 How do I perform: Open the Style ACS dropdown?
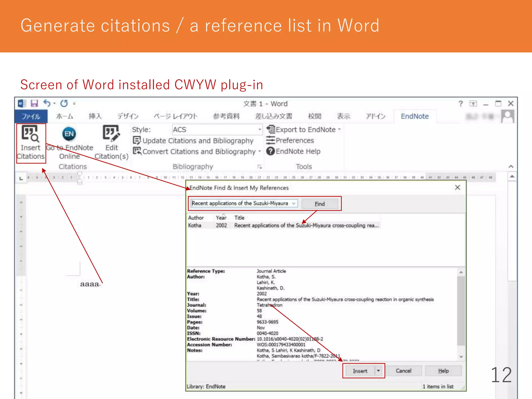(259, 129)
